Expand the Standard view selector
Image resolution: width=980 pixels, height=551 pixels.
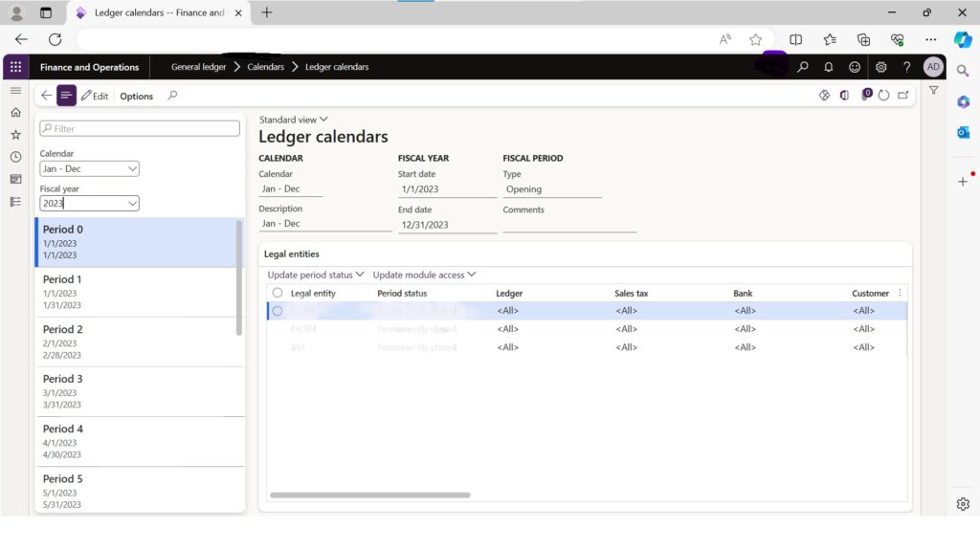pyautogui.click(x=293, y=120)
